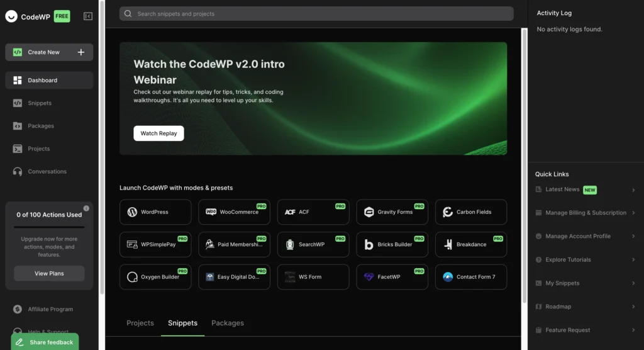This screenshot has width=644, height=350.
Task: Click the WordPress logo icon
Action: (132, 212)
